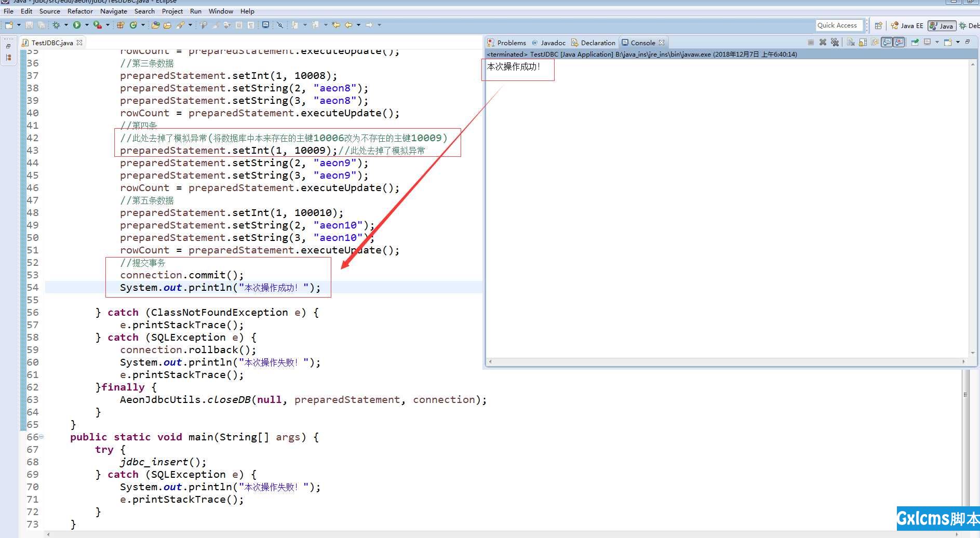The height and width of the screenshot is (538, 980).
Task: Click the Search flashlight icon
Action: pos(180,25)
